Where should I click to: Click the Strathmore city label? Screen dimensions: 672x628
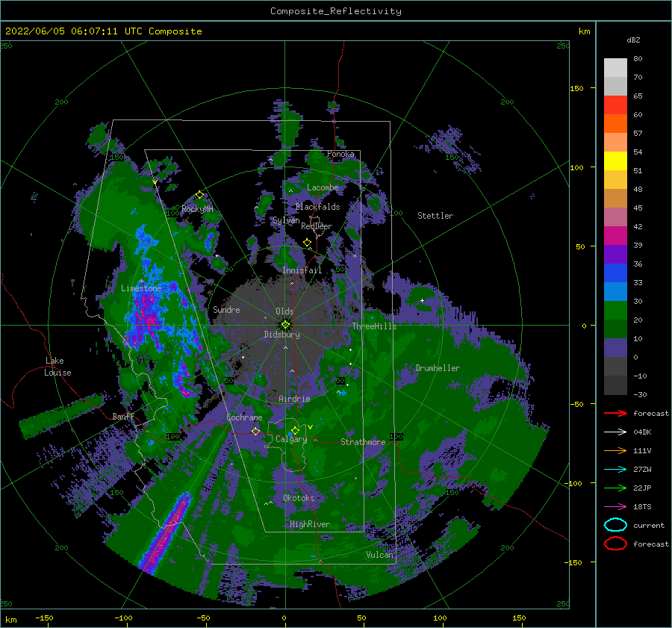pos(363,442)
